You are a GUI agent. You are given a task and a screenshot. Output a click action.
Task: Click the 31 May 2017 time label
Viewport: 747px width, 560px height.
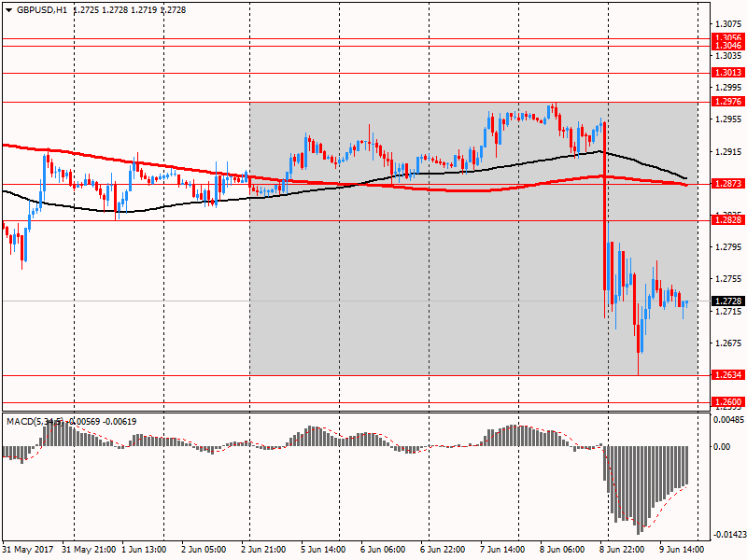click(x=28, y=550)
